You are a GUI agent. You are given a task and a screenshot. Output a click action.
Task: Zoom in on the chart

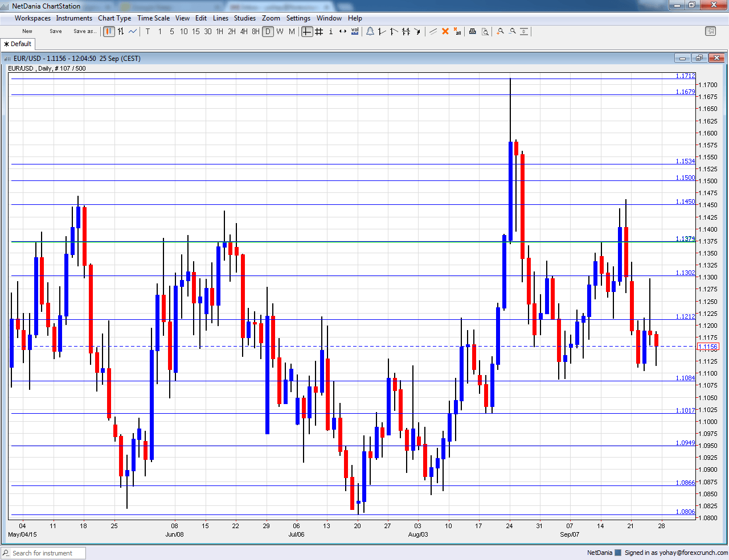point(500,31)
